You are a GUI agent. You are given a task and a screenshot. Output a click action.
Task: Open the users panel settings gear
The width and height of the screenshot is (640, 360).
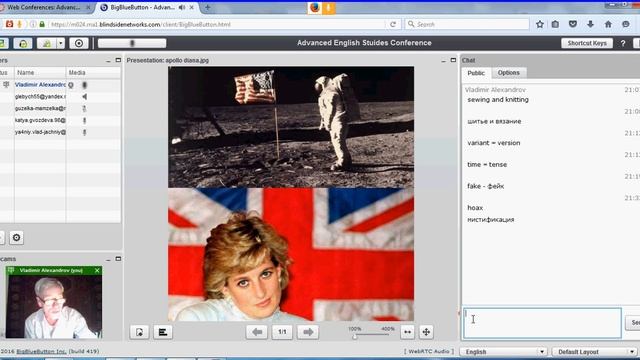16,238
